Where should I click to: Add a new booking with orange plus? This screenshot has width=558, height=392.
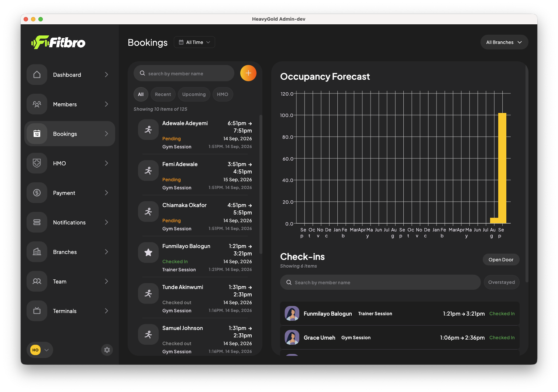[248, 73]
